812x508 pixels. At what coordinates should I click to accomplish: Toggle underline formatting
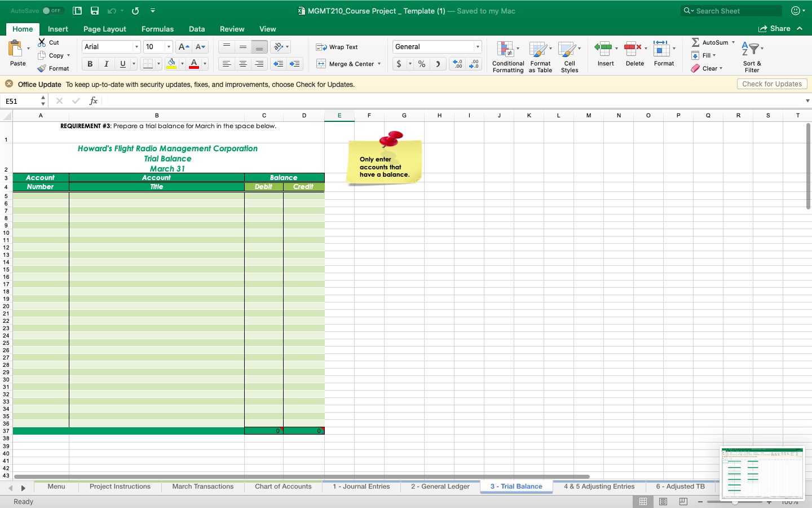click(122, 64)
